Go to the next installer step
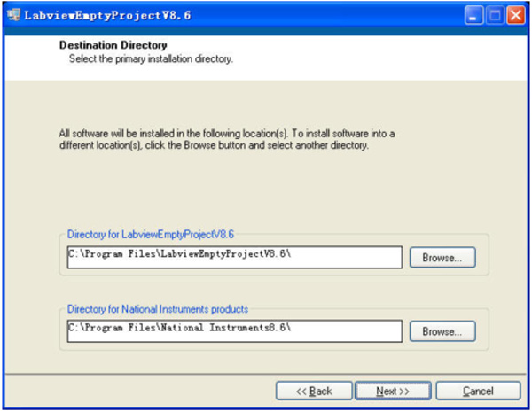Screen dimensions: 532x411 click(393, 391)
